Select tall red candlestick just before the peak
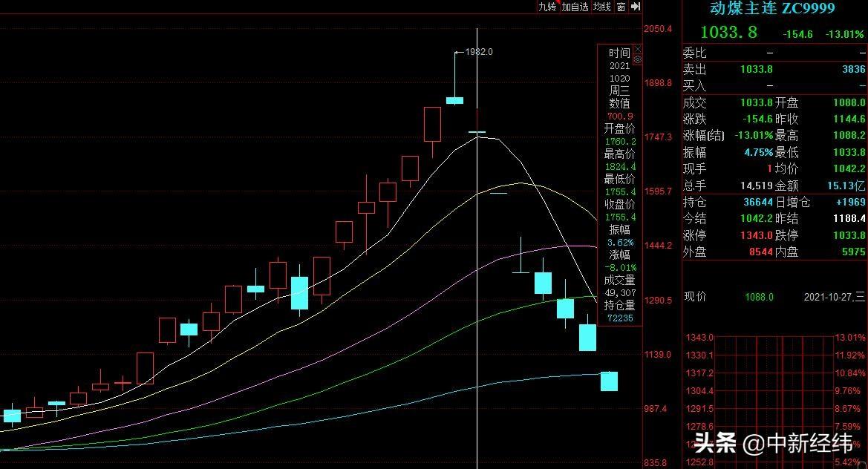Image resolution: width=868 pixels, height=469 pixels. 432,125
